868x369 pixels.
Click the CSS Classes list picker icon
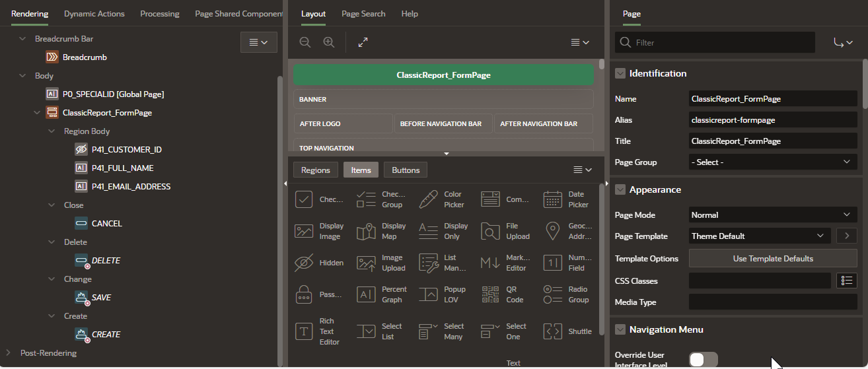point(847,281)
